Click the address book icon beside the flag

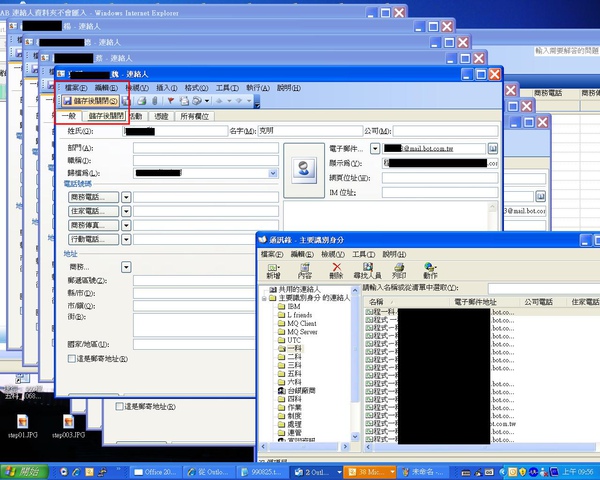(184, 101)
